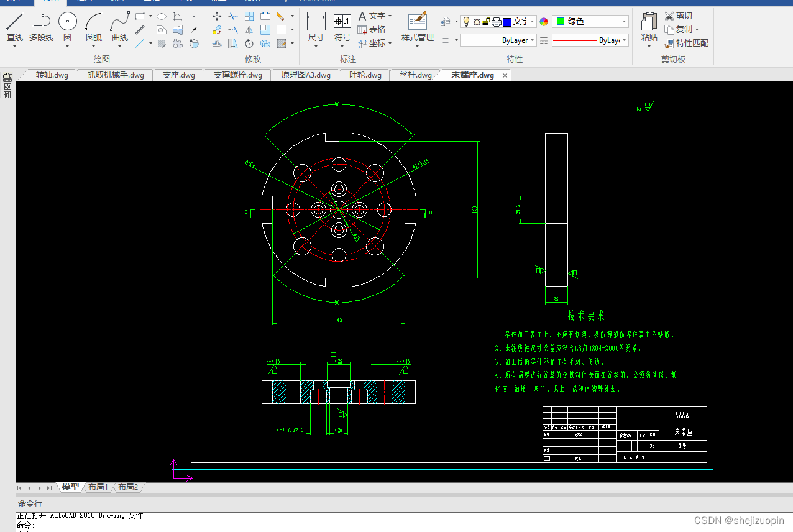Click the pinned side panel icon below ribbon

7,77
